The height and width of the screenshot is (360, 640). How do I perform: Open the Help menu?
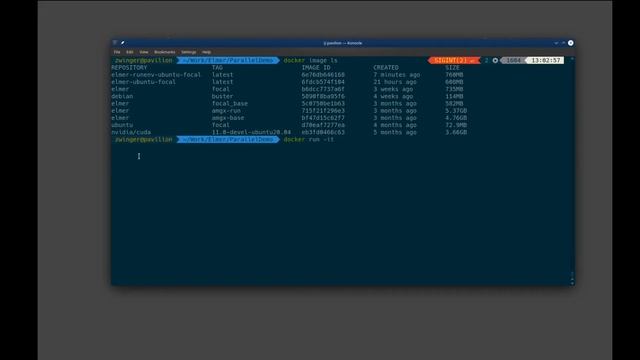(x=207, y=52)
